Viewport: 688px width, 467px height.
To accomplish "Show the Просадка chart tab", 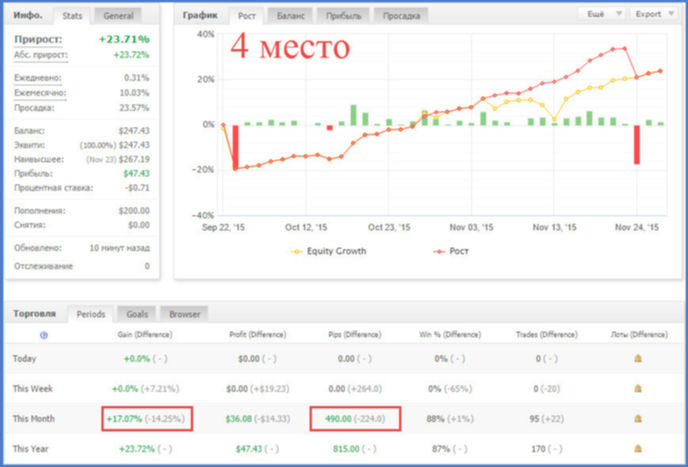I will pos(401,16).
